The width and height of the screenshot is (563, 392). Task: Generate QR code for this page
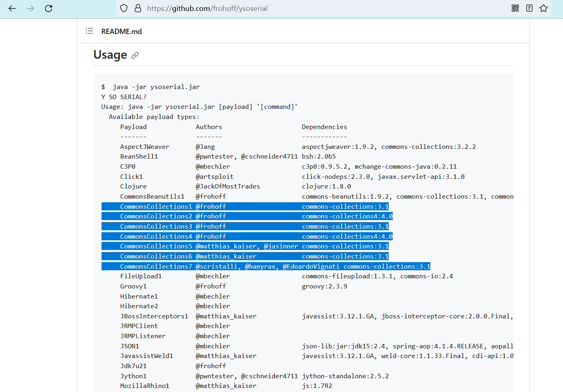(x=515, y=8)
